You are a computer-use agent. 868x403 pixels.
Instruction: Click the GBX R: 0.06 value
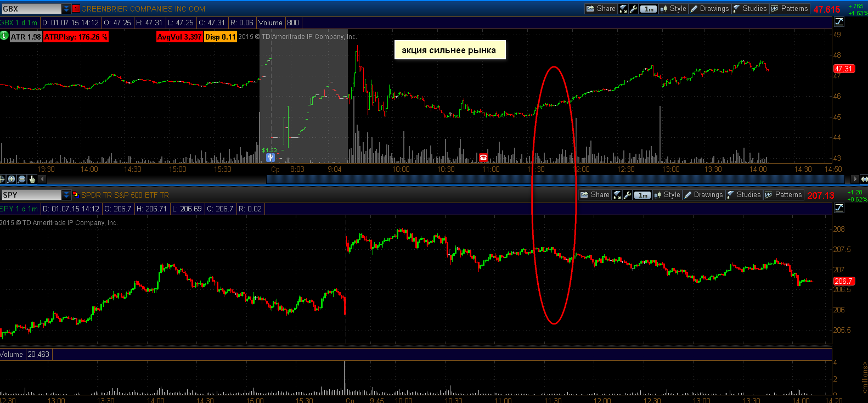(242, 23)
